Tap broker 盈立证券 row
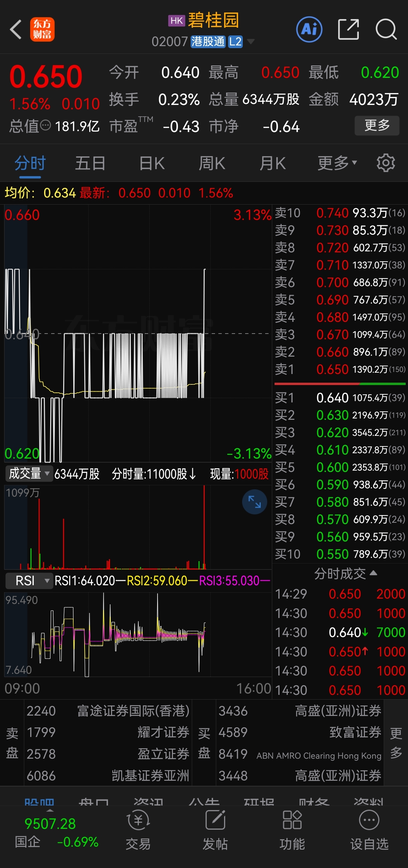 pos(108,754)
